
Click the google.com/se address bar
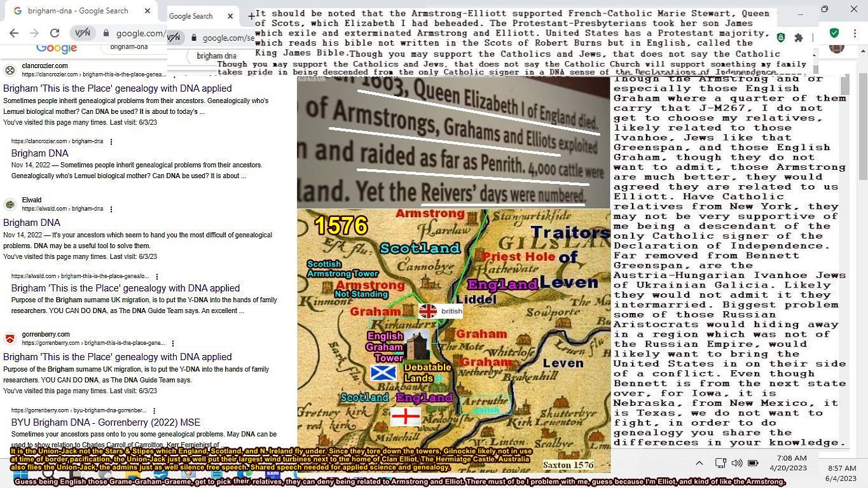pos(228,38)
